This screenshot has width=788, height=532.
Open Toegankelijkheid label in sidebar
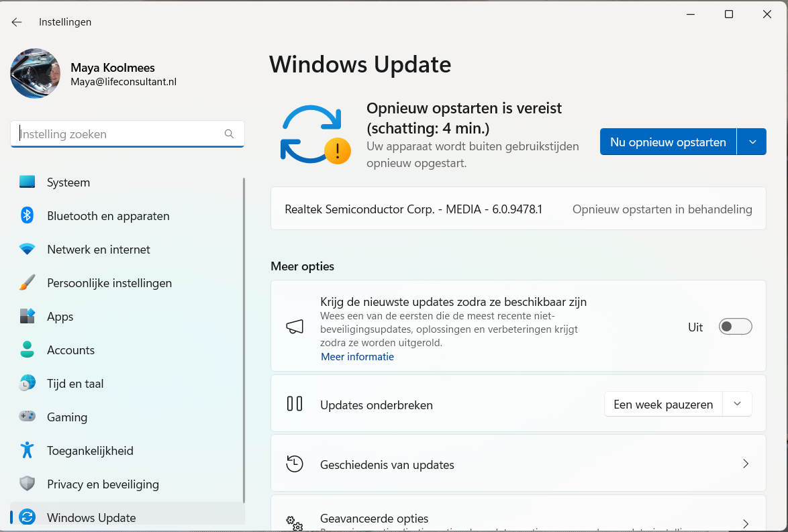coord(91,451)
